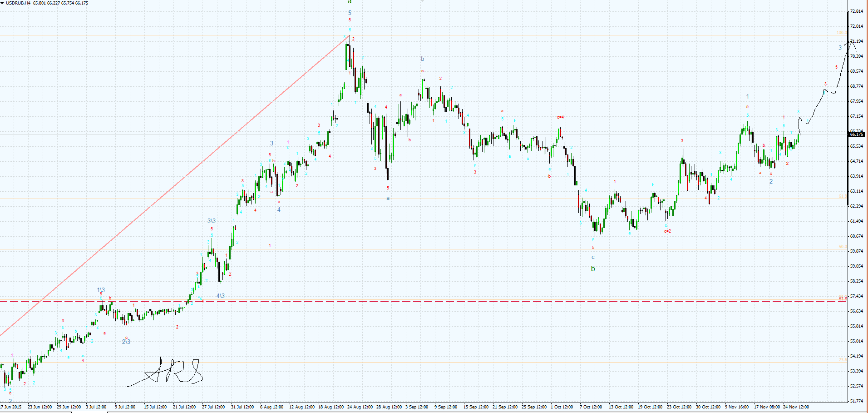Click the 63.914 price axis label

click(857, 176)
